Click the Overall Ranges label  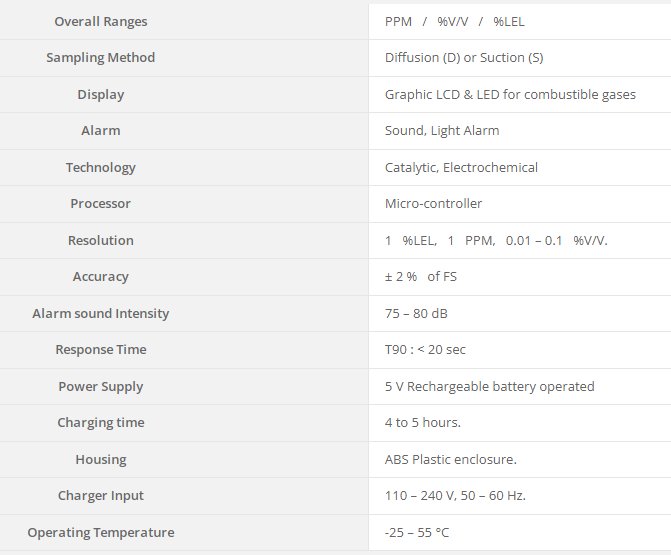(x=101, y=21)
